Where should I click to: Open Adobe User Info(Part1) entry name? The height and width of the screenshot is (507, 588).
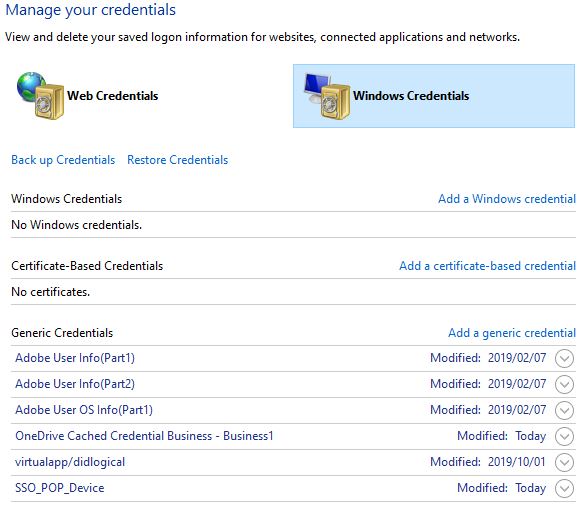[75, 358]
